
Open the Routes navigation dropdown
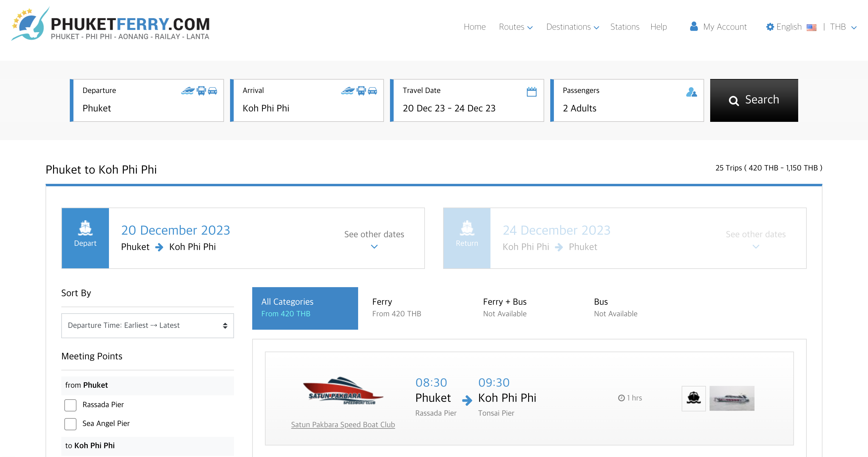click(x=516, y=27)
